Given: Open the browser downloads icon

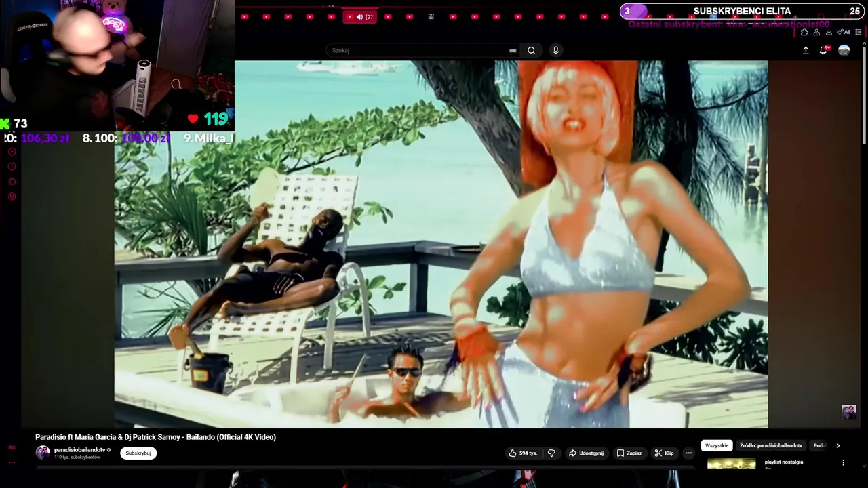Looking at the screenshot, I should coord(829,32).
